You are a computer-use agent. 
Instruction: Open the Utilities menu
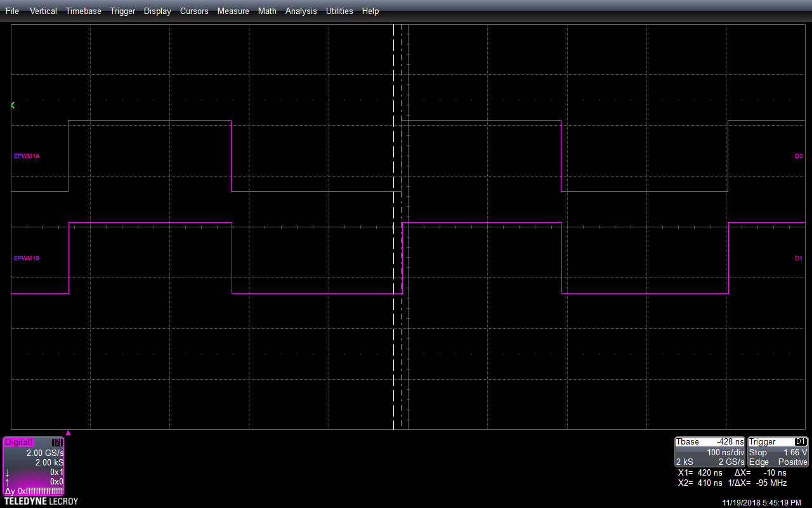tap(339, 11)
